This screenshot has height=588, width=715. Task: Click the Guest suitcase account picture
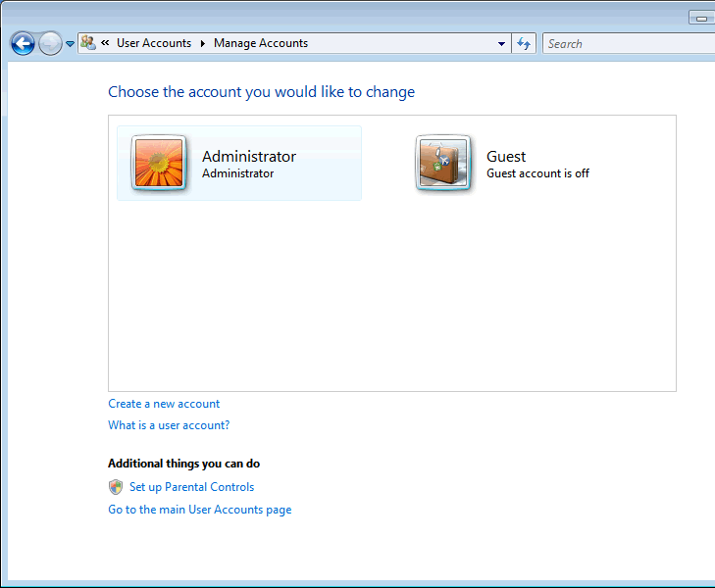tap(443, 163)
